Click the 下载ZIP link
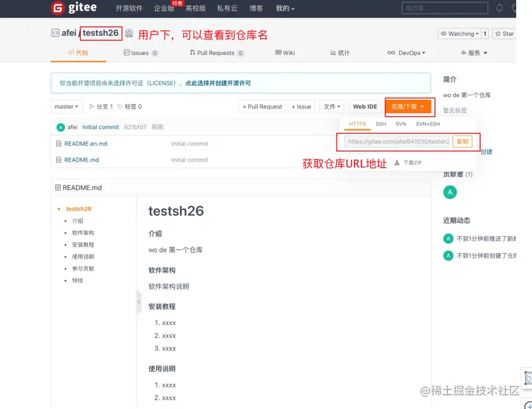Screen dimensions: 532x409 tap(413, 163)
